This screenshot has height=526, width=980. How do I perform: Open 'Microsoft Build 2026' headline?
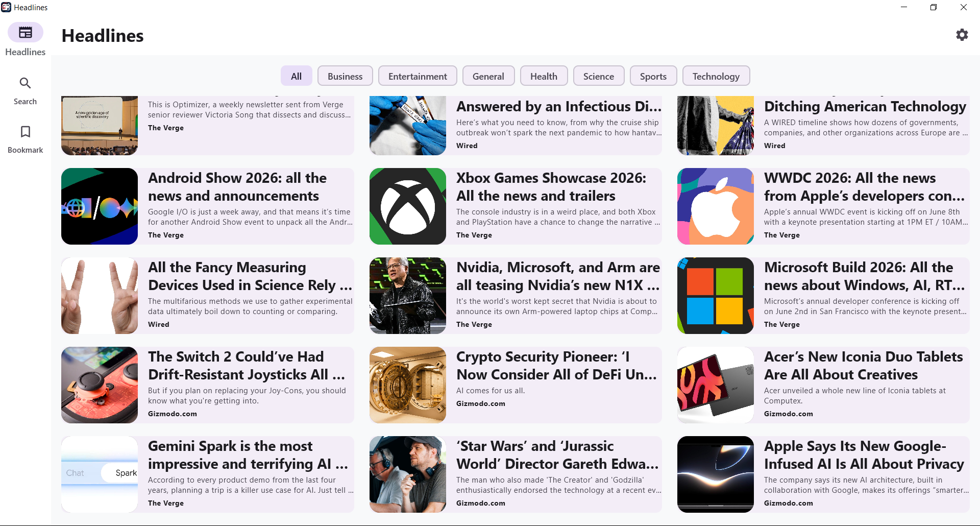pyautogui.click(x=864, y=276)
